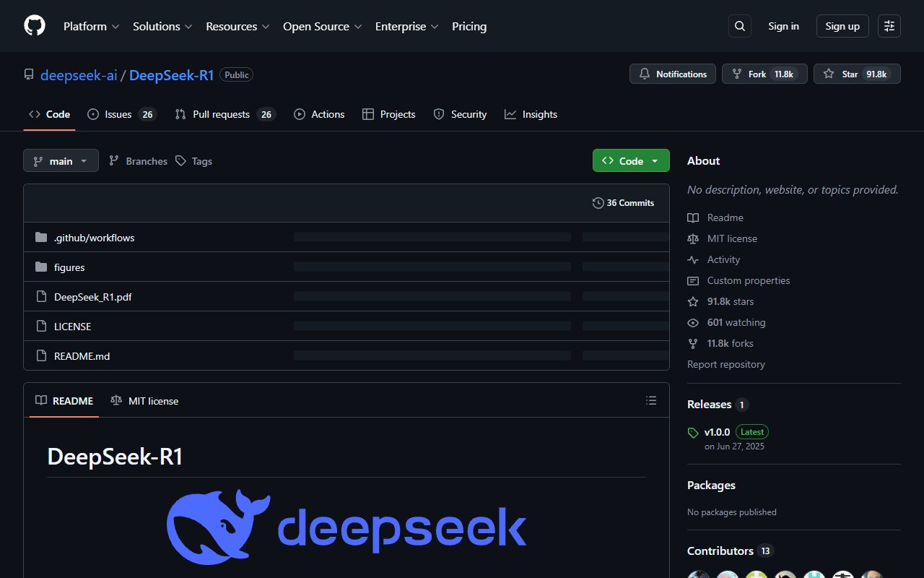Viewport: 924px width, 578px height.
Task: Click the star icon on the Star button
Action: pos(828,73)
